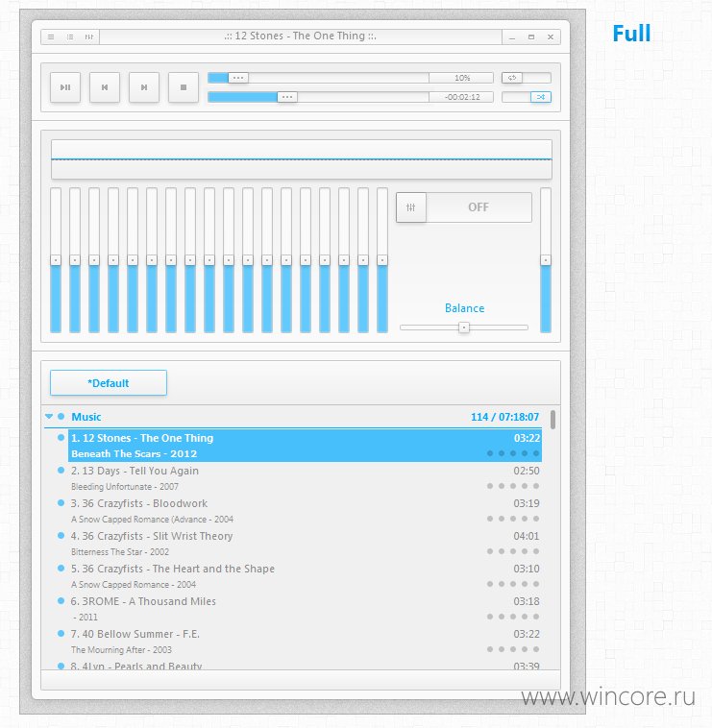Stop playback with the square button

184,87
